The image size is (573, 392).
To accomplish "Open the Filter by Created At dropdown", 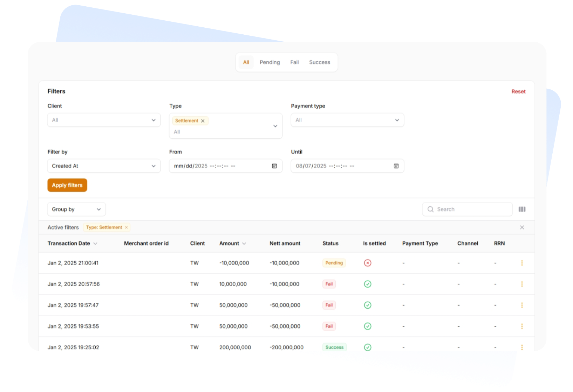I will (104, 166).
